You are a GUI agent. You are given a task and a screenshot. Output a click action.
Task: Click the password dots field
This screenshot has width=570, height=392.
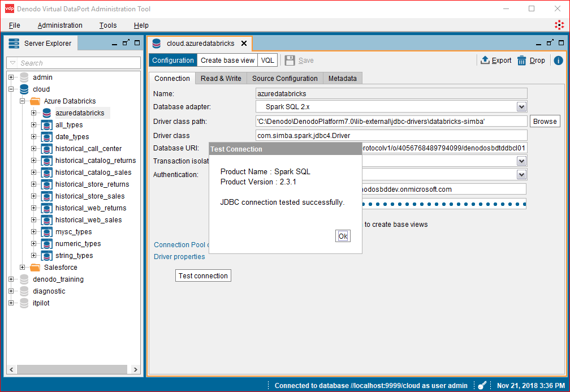(x=444, y=204)
